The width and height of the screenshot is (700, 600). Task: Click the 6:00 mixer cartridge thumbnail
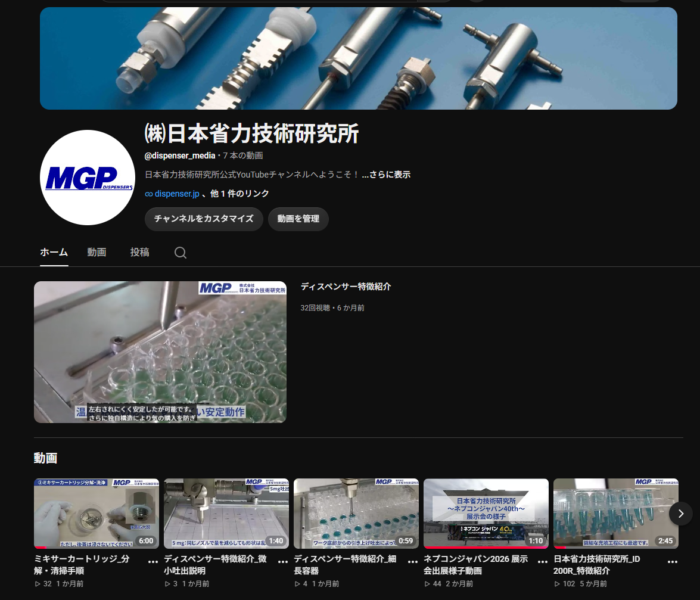pos(97,514)
